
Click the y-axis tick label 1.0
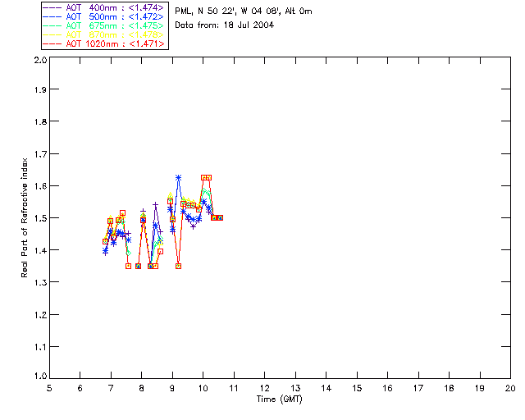pyautogui.click(x=40, y=377)
